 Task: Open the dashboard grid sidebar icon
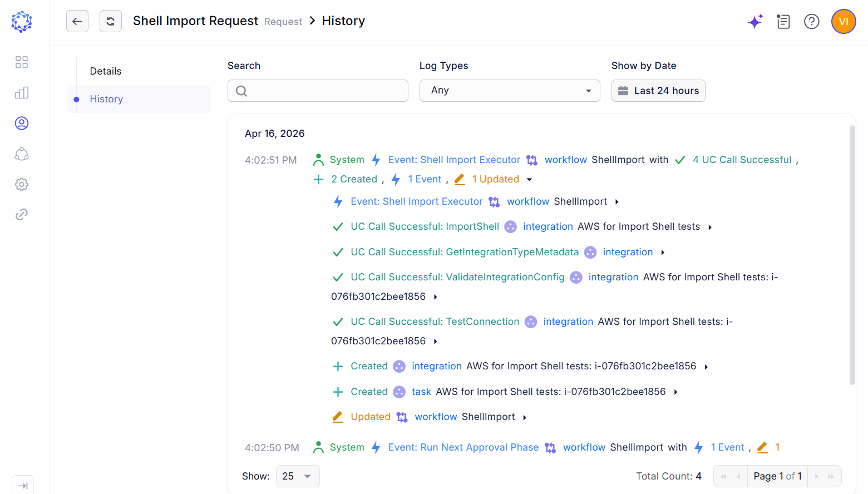pos(22,62)
